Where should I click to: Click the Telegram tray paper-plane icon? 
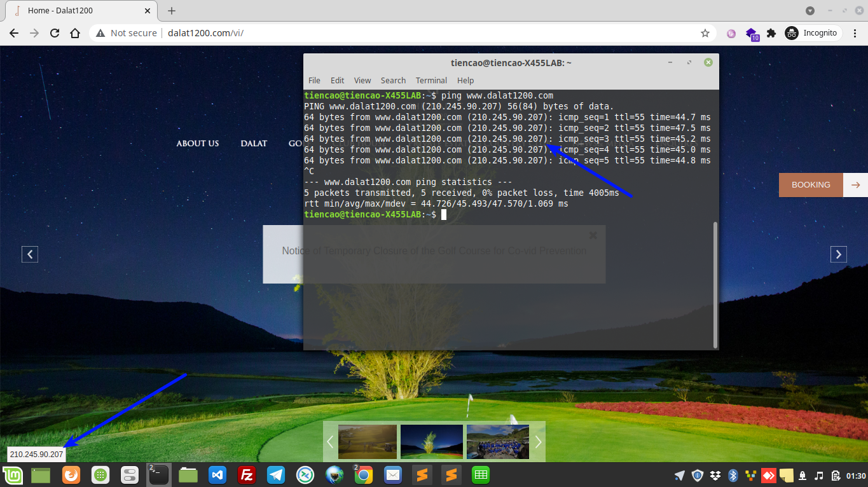click(680, 475)
